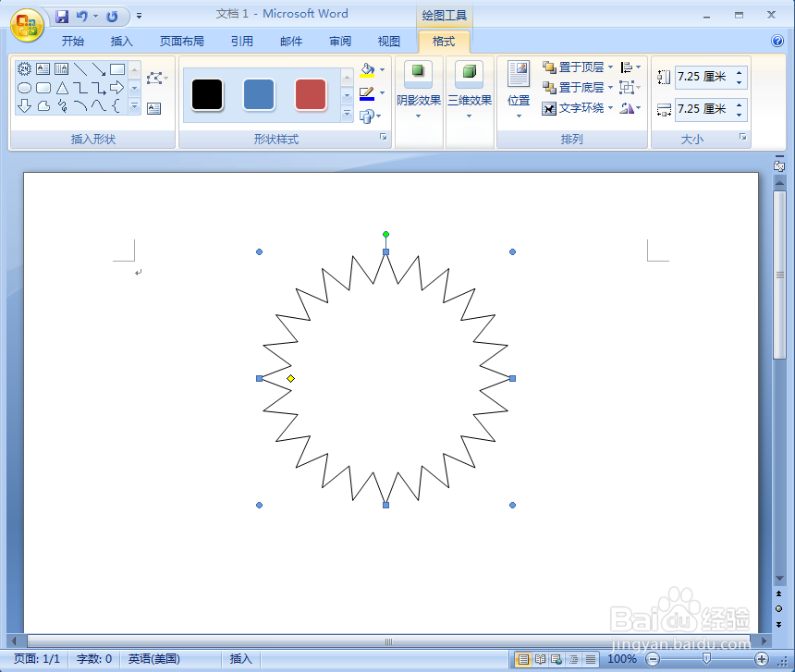Open the shadow effects dropdown

tap(418, 90)
